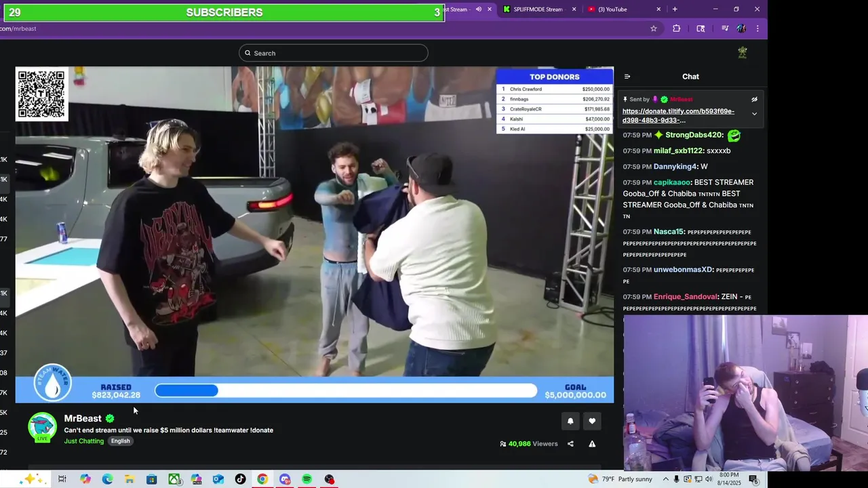Toggle notifications bell for MrBeast
Image resolution: width=868 pixels, height=488 pixels.
coord(570,421)
